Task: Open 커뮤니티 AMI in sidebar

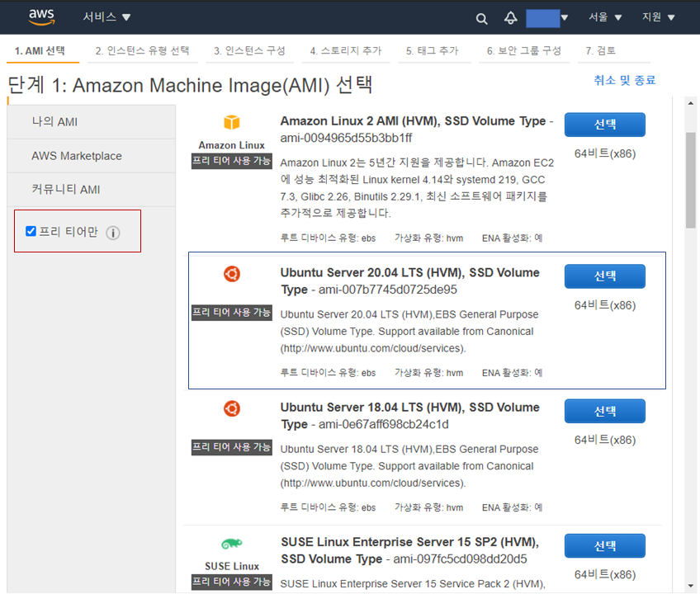Action: (91, 190)
